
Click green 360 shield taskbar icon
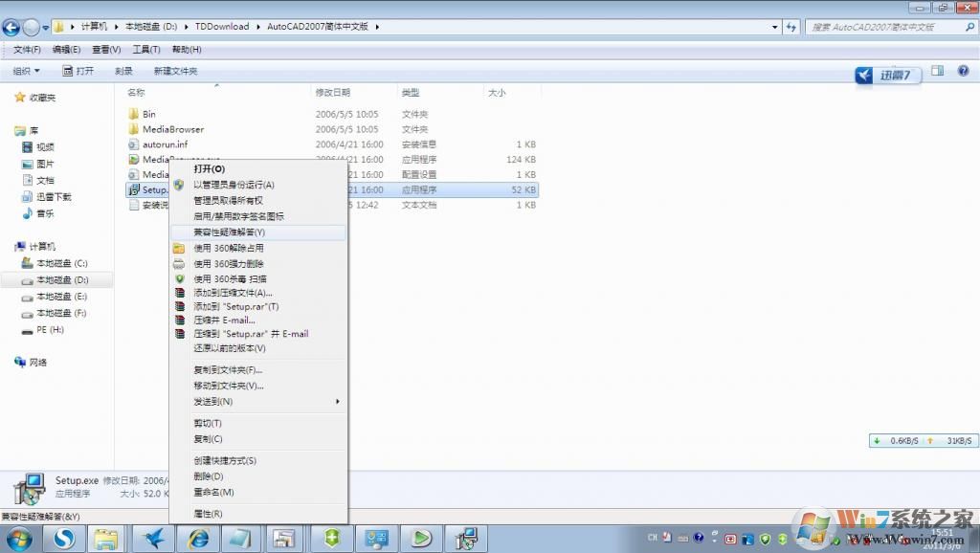click(332, 539)
